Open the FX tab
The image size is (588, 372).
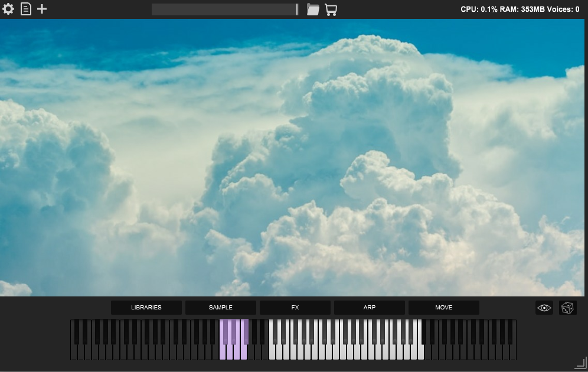[295, 308]
